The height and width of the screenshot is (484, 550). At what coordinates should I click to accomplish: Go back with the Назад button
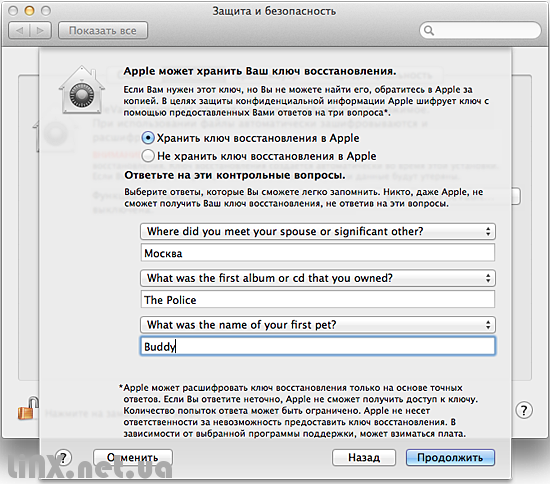364,457
